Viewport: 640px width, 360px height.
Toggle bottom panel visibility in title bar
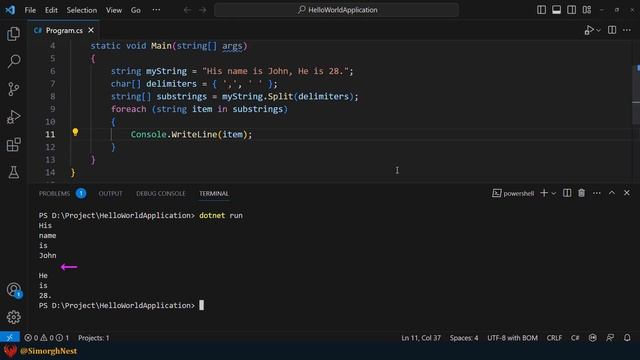tap(556, 10)
